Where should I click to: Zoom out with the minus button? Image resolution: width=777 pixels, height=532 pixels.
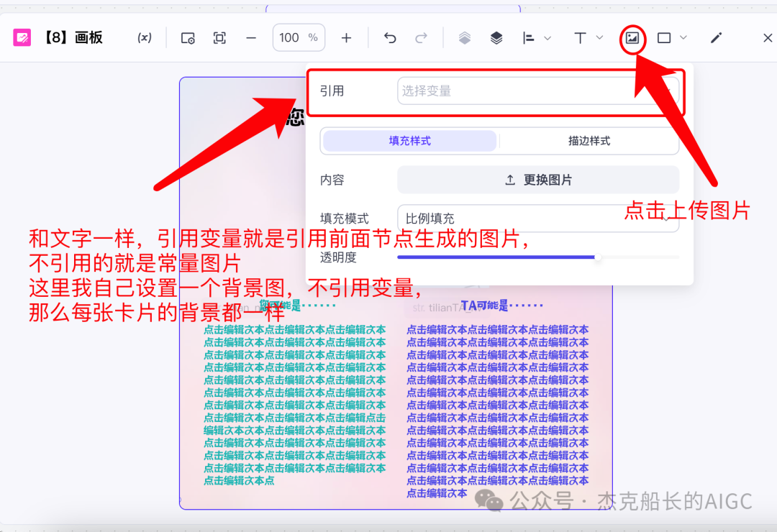(251, 38)
